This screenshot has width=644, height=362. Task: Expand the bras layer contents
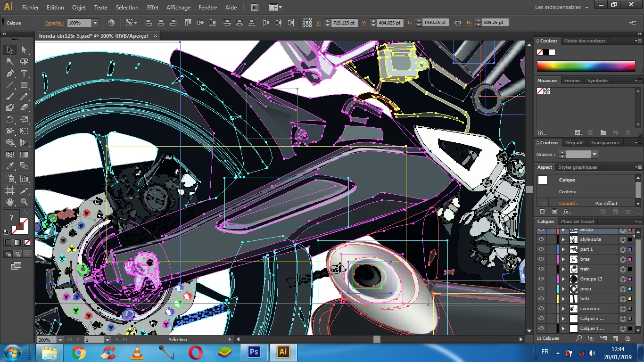tap(563, 259)
